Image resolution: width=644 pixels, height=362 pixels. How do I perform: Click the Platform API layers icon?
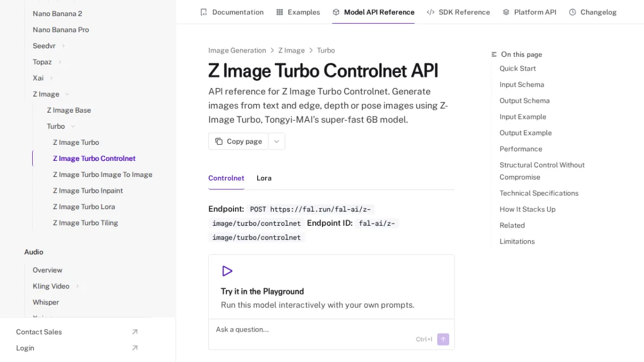click(506, 12)
